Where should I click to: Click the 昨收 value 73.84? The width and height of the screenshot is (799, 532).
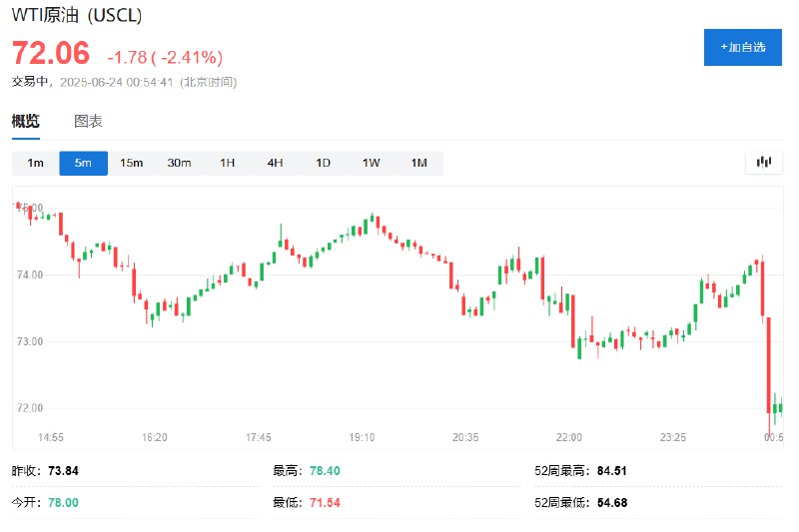(63, 471)
